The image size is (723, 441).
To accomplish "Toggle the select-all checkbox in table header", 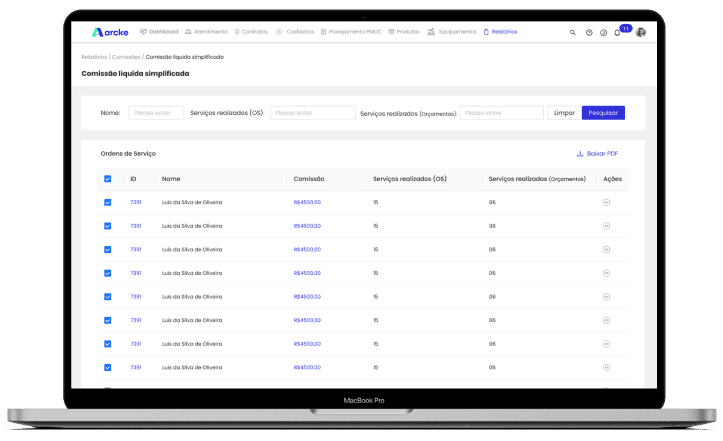I will point(108,179).
